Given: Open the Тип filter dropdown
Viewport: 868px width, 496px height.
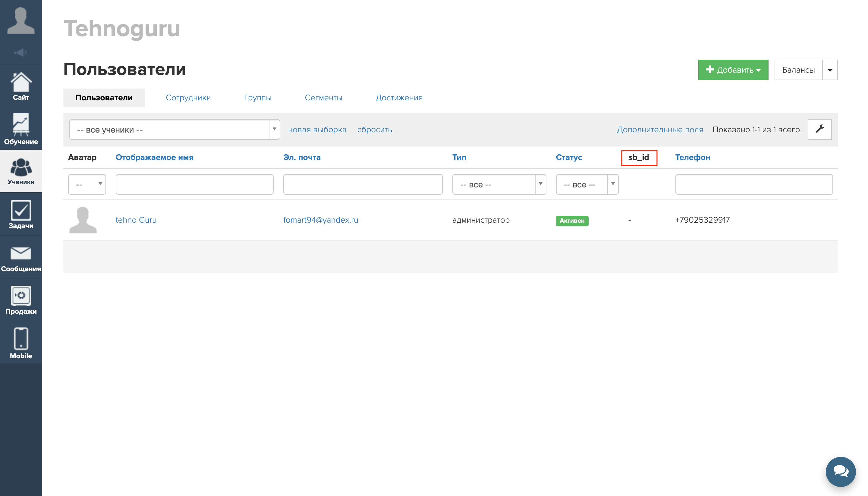Looking at the screenshot, I should point(499,184).
